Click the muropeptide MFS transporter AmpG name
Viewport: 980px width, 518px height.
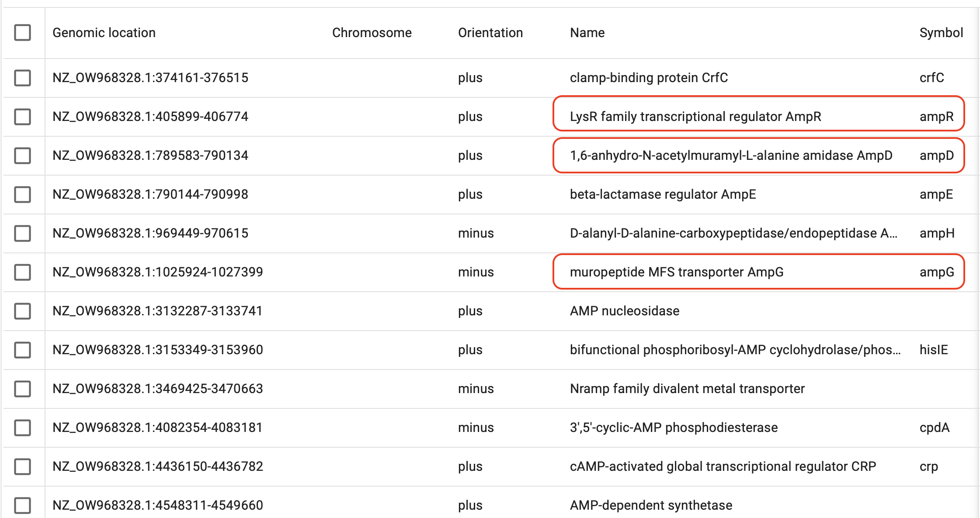point(676,272)
